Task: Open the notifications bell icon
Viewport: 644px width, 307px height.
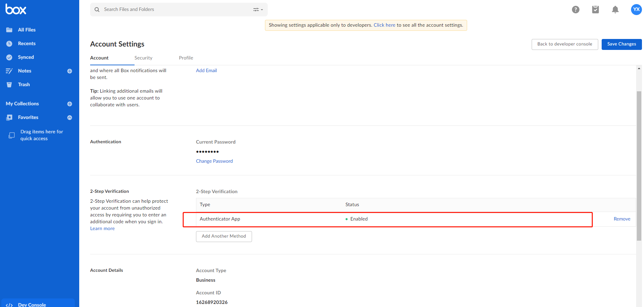Action: pyautogui.click(x=615, y=10)
